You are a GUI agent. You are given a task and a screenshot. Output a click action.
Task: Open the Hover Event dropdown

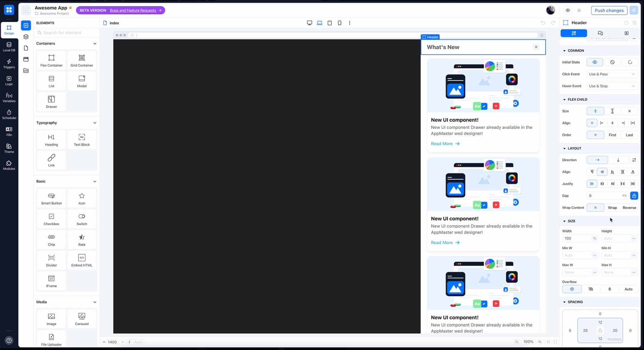point(612,86)
